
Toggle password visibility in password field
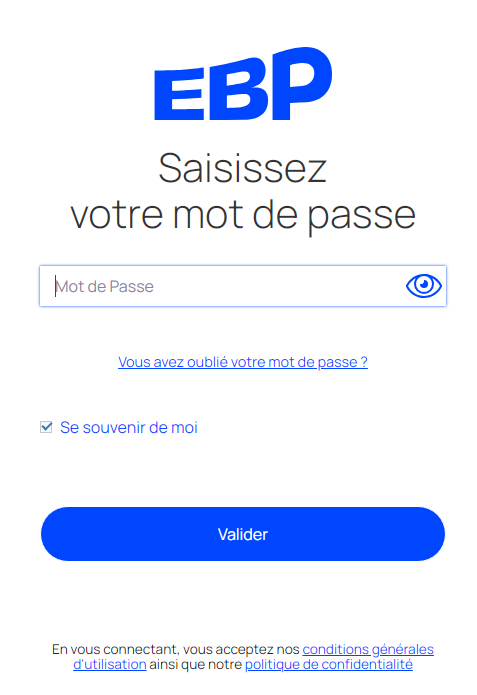pos(423,286)
